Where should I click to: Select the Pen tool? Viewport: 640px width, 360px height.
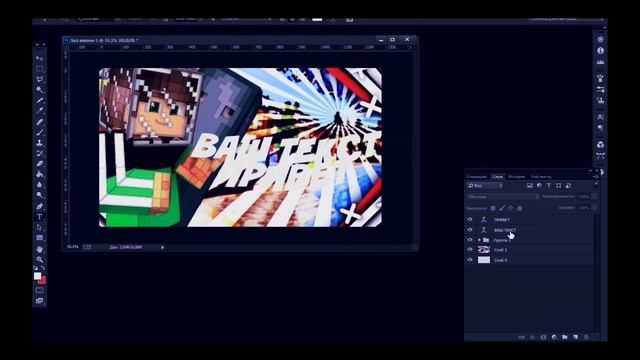(40, 206)
